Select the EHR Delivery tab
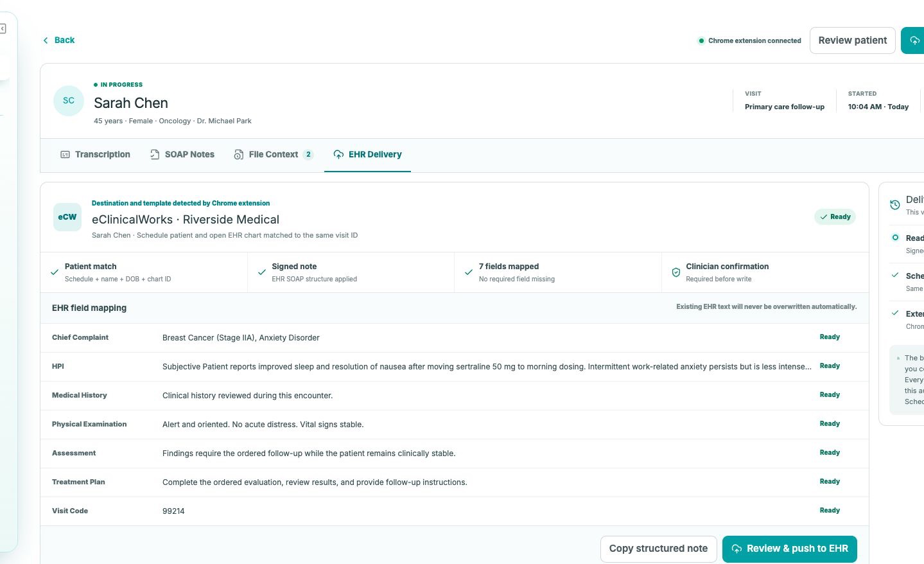Viewport: 924px width, 564px height. point(367,155)
